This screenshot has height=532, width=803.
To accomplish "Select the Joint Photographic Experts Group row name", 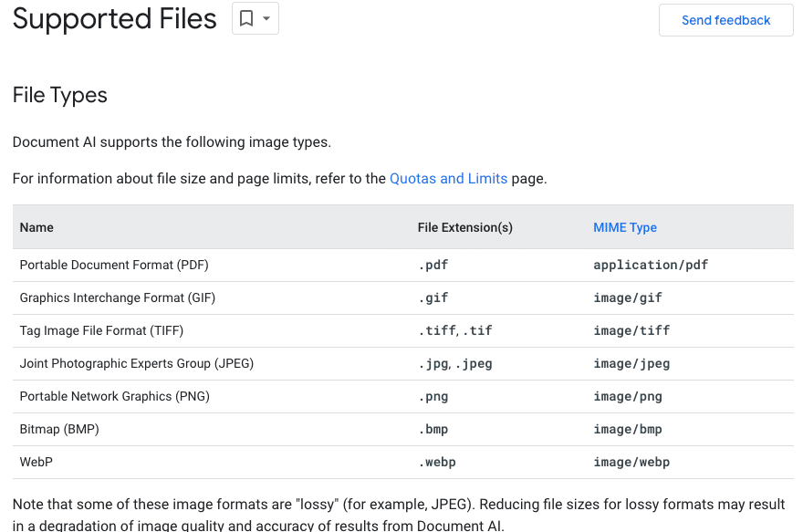I will pos(137,363).
